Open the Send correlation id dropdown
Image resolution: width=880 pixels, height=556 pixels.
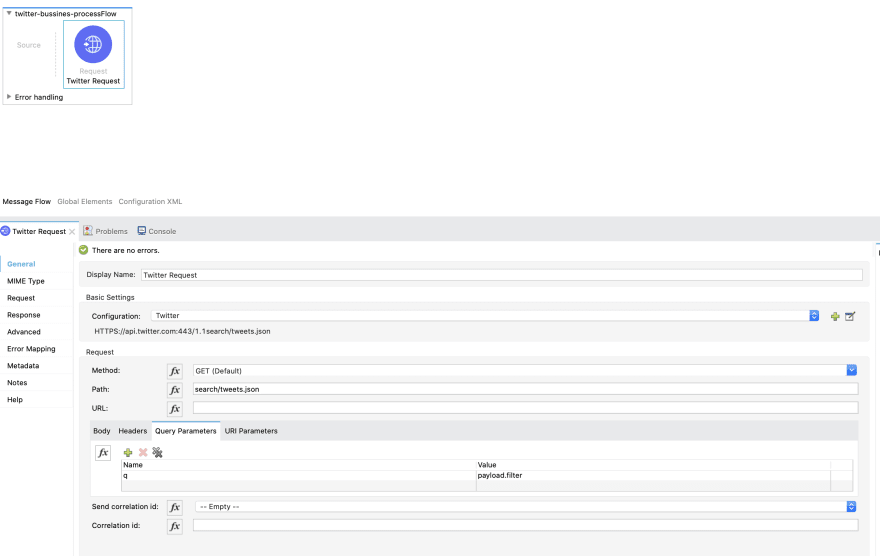coord(525,507)
